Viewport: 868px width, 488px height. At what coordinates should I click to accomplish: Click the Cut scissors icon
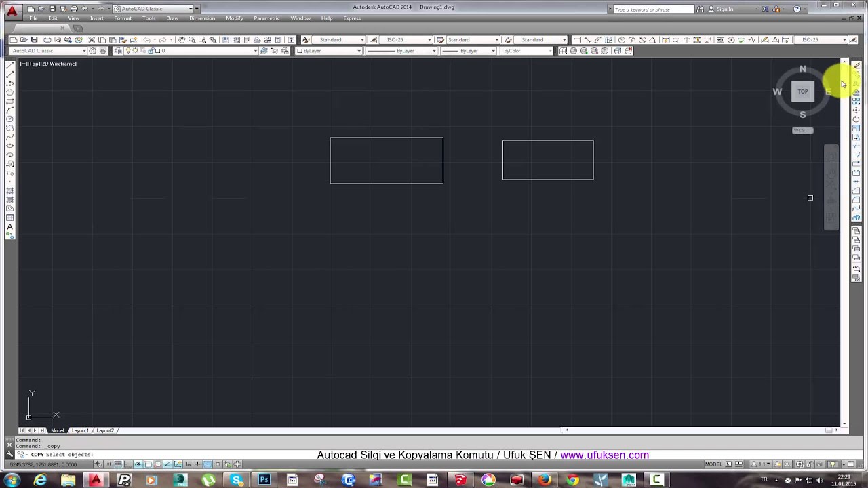click(92, 40)
